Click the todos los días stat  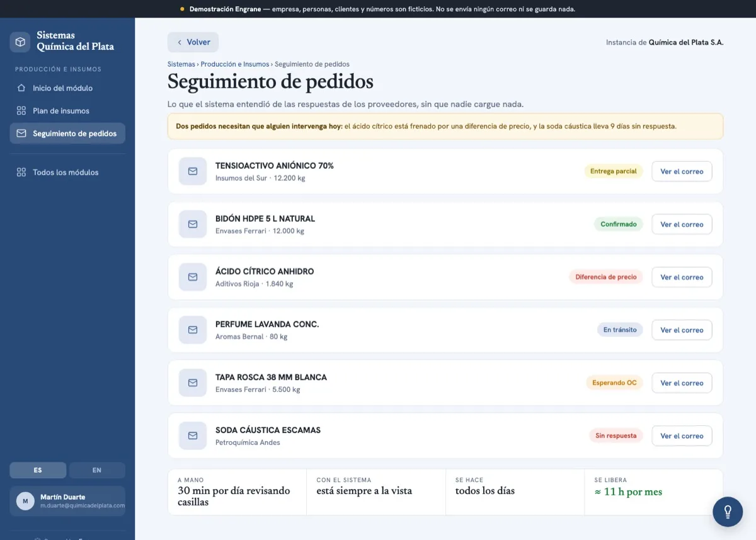[485, 491]
